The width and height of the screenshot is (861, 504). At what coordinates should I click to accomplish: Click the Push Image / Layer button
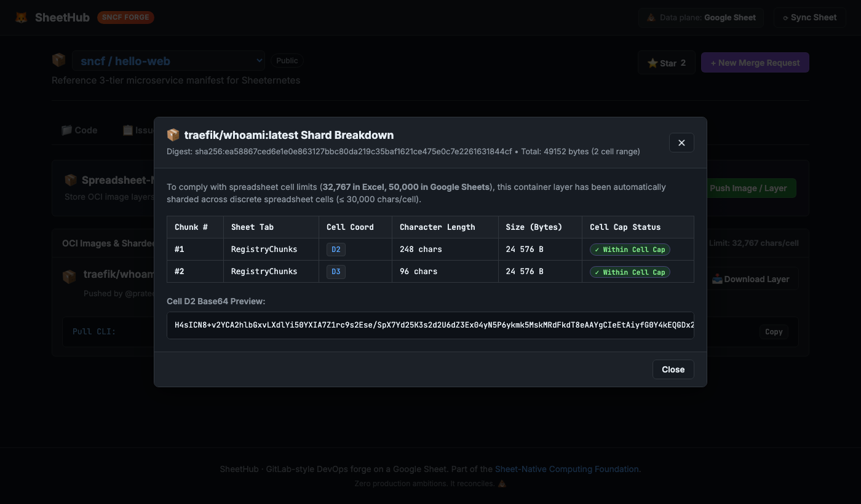[748, 188]
